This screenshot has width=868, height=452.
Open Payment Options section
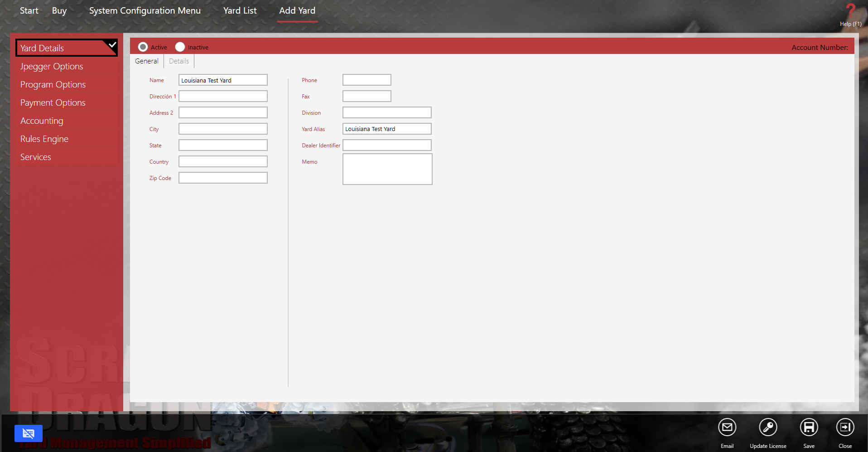tap(67, 102)
